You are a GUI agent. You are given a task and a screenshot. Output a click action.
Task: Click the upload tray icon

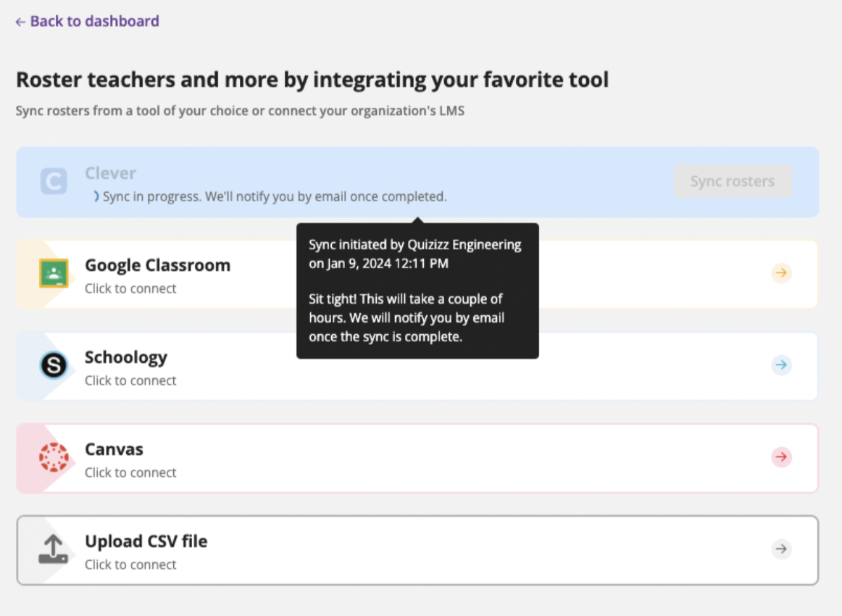click(53, 549)
